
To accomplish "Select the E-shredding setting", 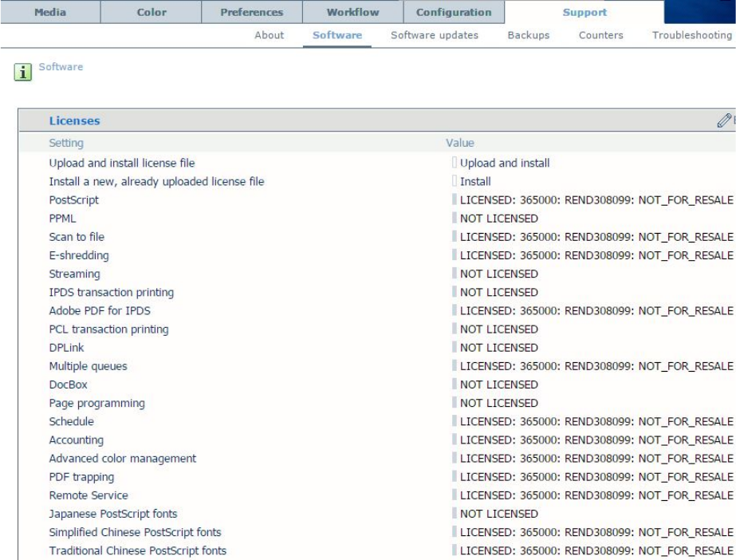I will click(x=79, y=255).
